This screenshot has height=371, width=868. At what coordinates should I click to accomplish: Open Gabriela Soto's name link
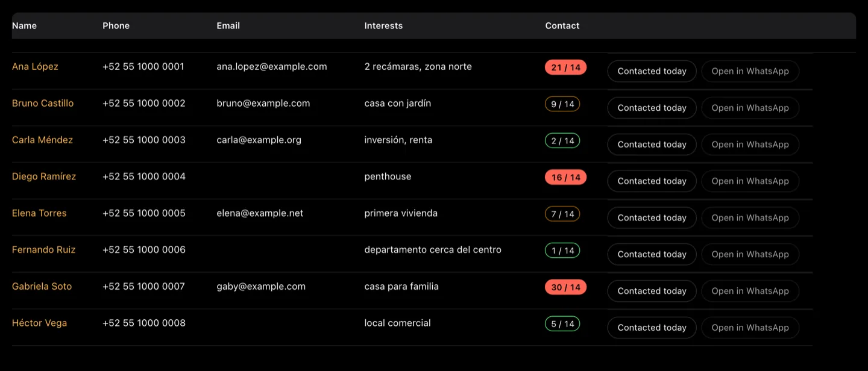pyautogui.click(x=42, y=287)
